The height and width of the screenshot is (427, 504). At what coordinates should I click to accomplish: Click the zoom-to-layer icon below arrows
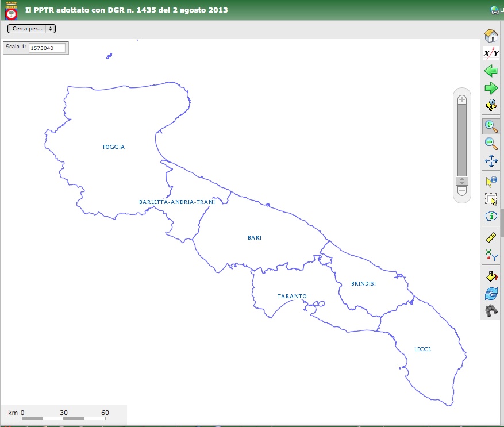tap(491, 106)
